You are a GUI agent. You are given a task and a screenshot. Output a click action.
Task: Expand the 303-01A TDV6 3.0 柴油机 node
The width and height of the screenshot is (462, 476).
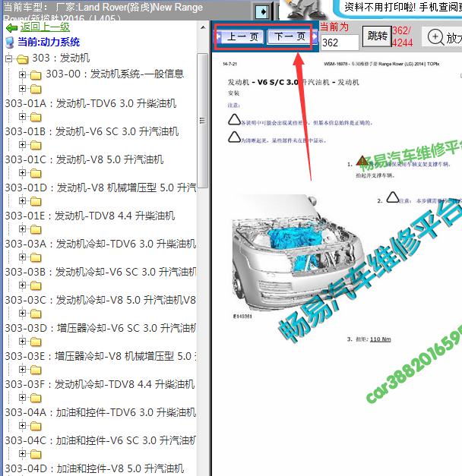[22, 88]
